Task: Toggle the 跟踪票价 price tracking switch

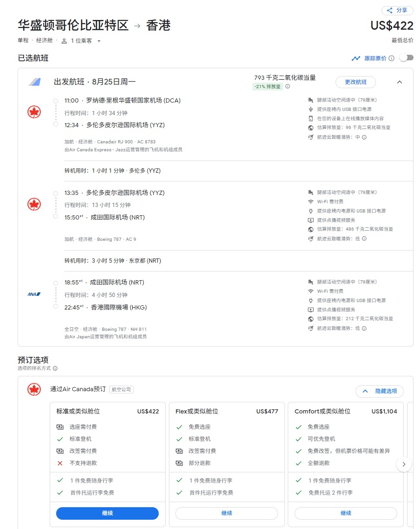Action: [x=406, y=58]
